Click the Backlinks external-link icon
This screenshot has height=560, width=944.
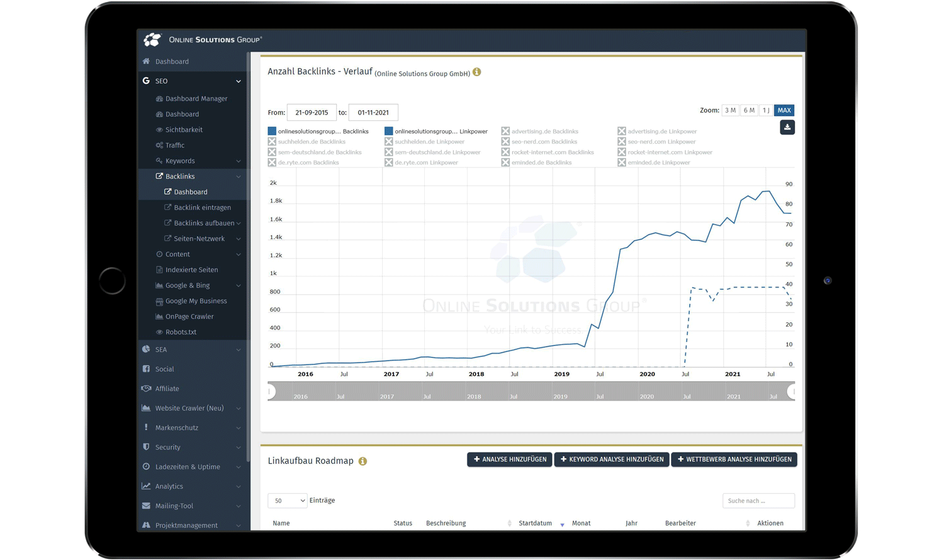pos(159,176)
